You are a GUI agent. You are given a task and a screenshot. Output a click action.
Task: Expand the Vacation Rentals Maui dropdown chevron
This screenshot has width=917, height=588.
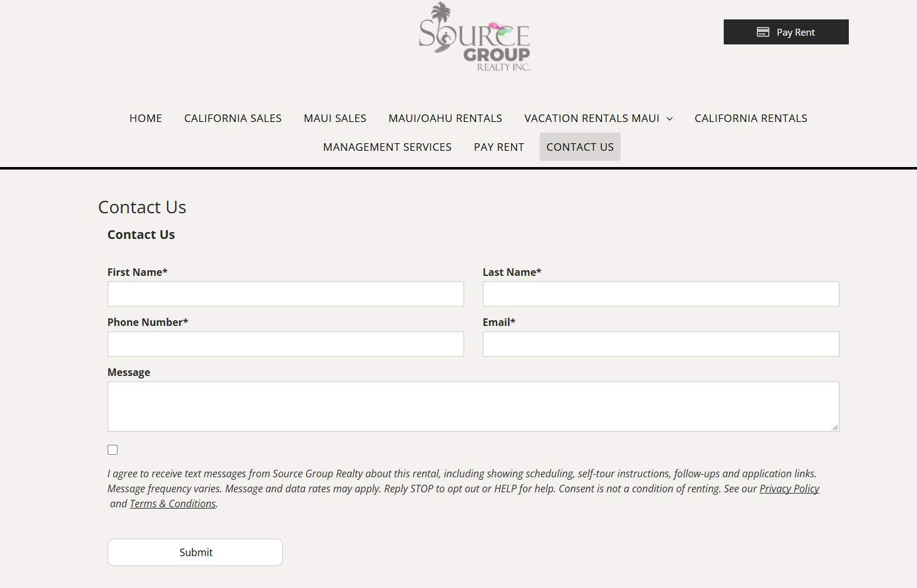(670, 119)
